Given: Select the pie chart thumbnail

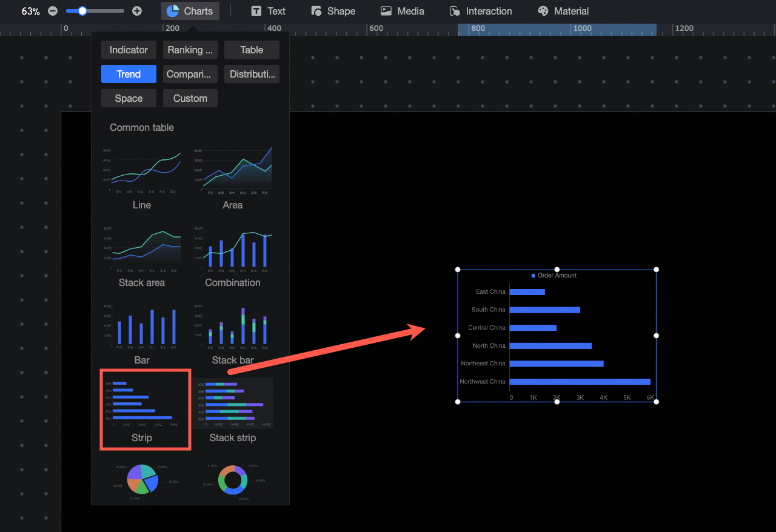Looking at the screenshot, I should pyautogui.click(x=142, y=481).
